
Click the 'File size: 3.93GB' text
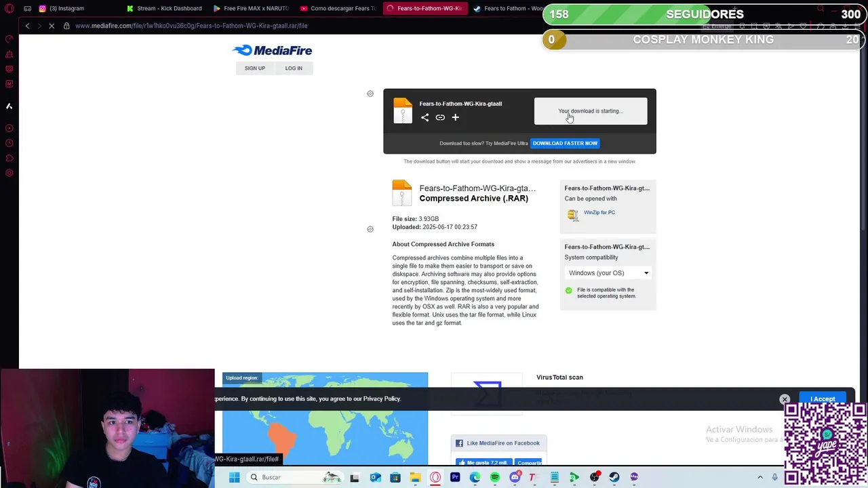[416, 219]
